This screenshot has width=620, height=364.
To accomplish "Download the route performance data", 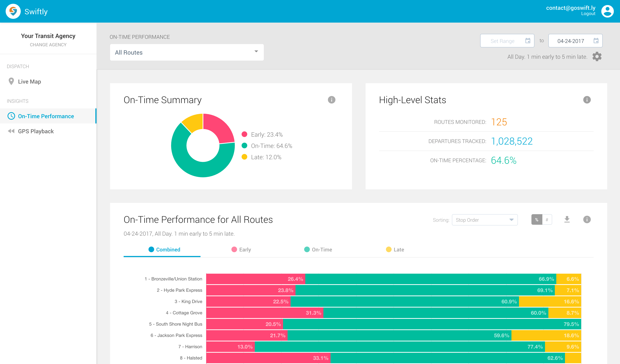I will pyautogui.click(x=567, y=219).
